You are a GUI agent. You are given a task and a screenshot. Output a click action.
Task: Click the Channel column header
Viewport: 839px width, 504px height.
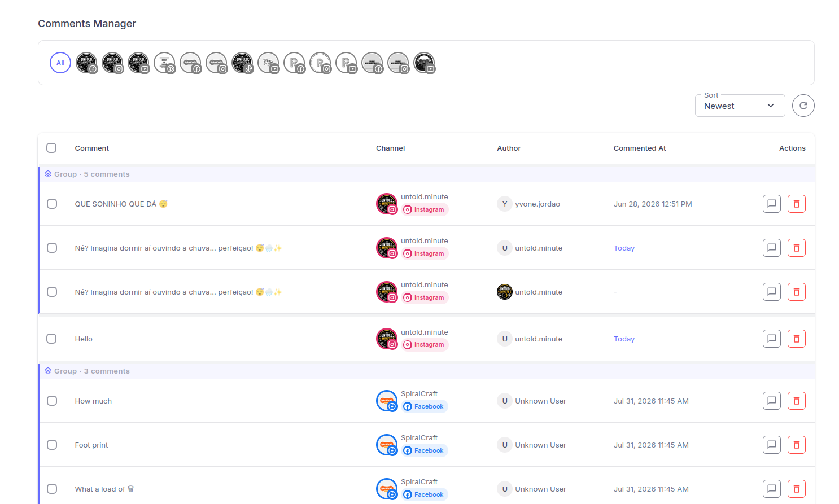click(x=390, y=148)
